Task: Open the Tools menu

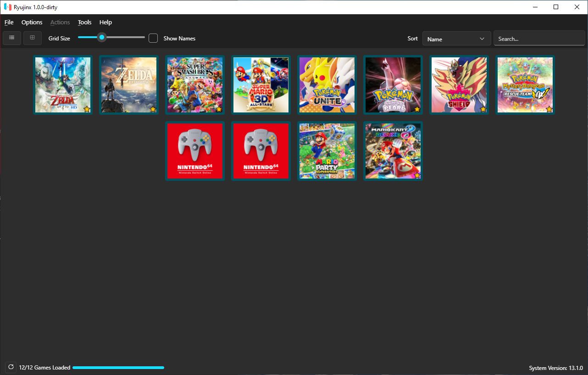Action: point(84,22)
